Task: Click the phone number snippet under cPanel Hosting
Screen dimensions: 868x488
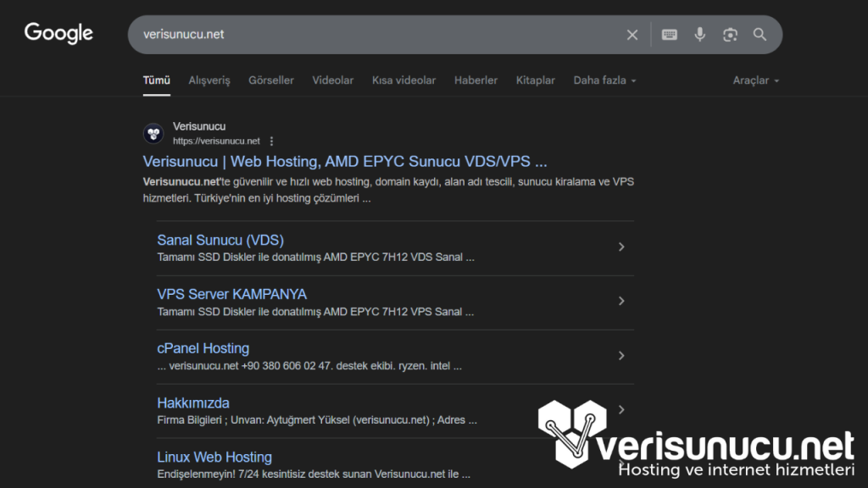Action: pyautogui.click(x=309, y=366)
